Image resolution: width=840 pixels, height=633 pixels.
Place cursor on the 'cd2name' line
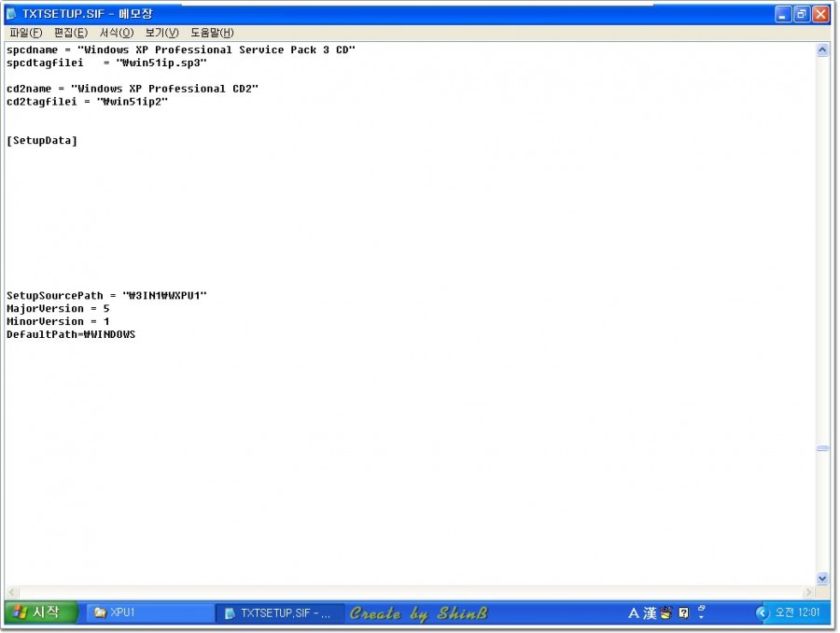[x=133, y=89]
